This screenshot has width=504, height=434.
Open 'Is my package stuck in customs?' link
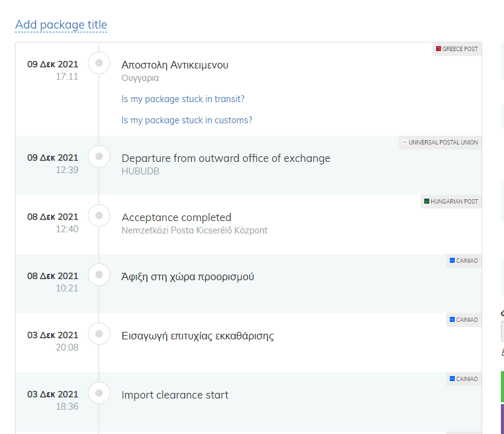[x=187, y=120]
